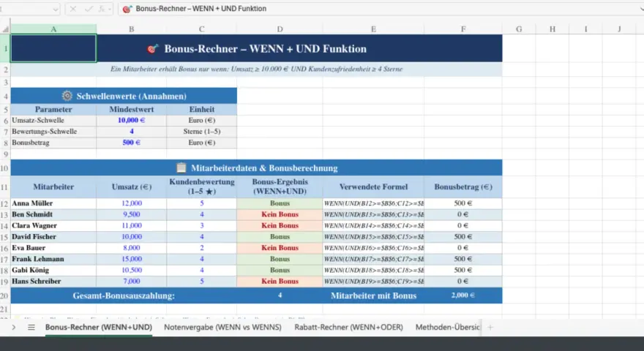
Task: Open the all-sheets list icon
Action: click(x=31, y=327)
